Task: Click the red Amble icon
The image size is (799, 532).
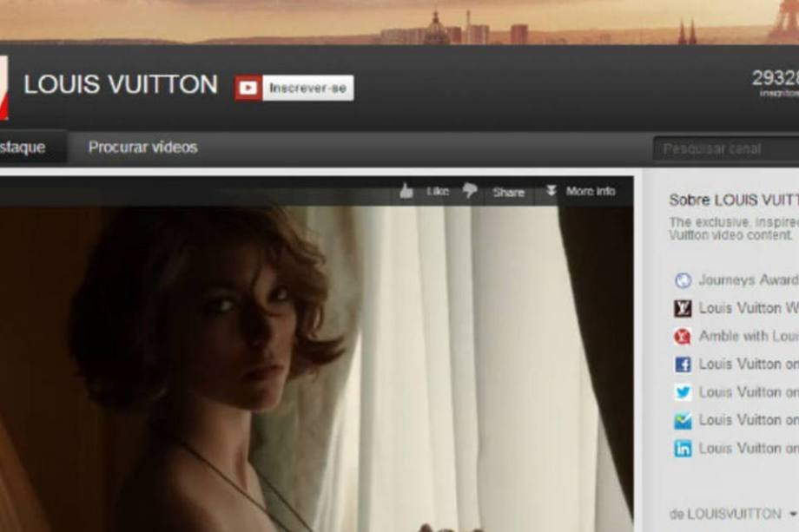Action: click(683, 337)
